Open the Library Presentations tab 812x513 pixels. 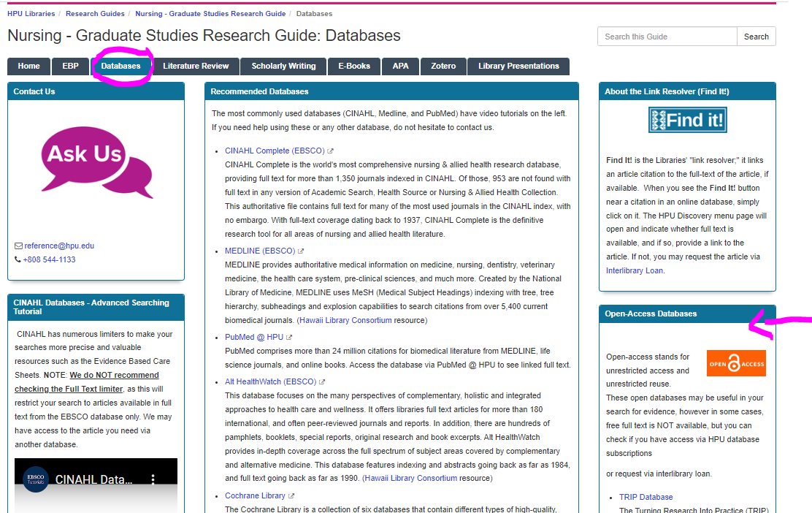click(x=518, y=66)
